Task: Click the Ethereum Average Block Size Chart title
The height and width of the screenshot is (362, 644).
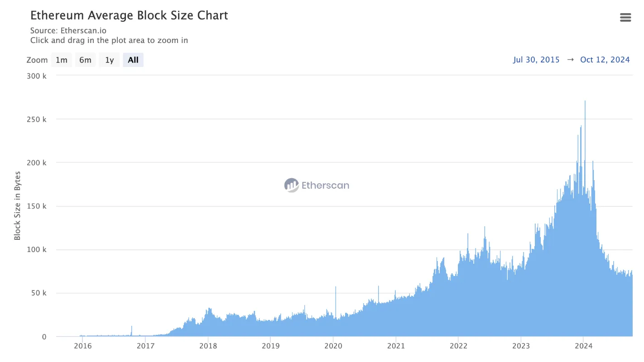Action: tap(129, 15)
